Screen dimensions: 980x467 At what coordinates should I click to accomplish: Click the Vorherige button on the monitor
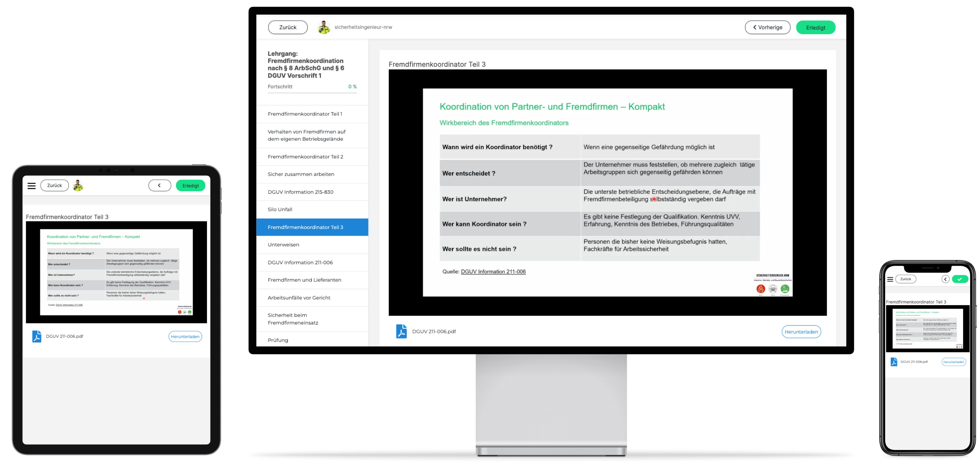pos(767,27)
